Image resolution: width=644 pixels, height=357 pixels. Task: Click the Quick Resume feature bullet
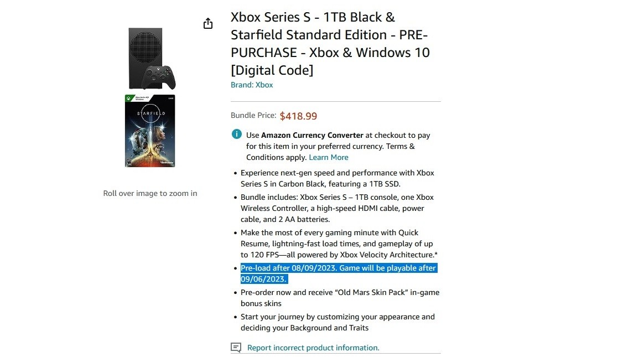click(336, 244)
